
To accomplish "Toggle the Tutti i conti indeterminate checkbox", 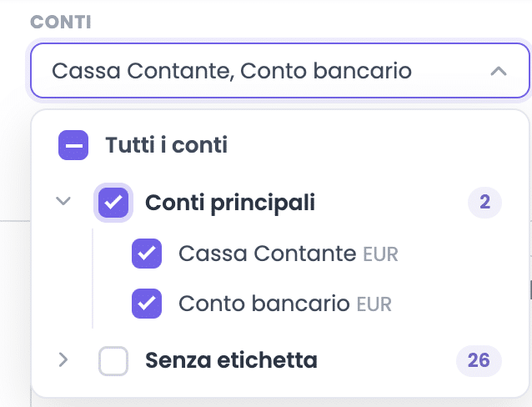I will 73,145.
